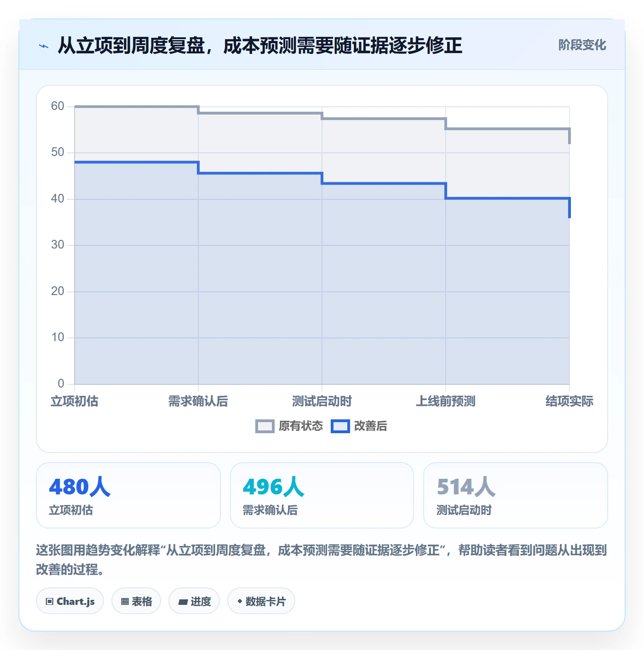Click the 阶段变化 label in header
This screenshot has height=650, width=644.
[582, 45]
